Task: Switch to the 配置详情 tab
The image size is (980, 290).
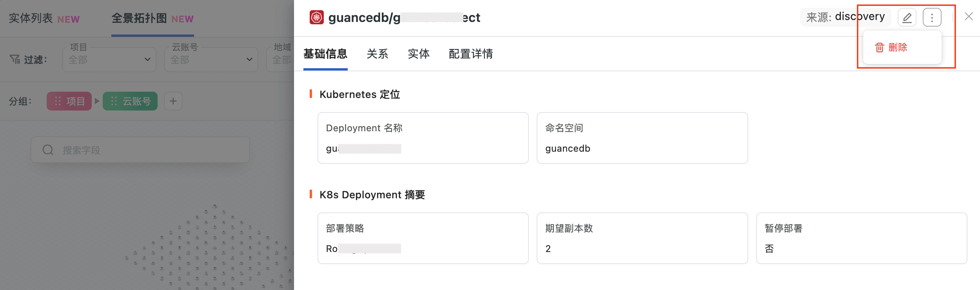Action: pyautogui.click(x=471, y=54)
